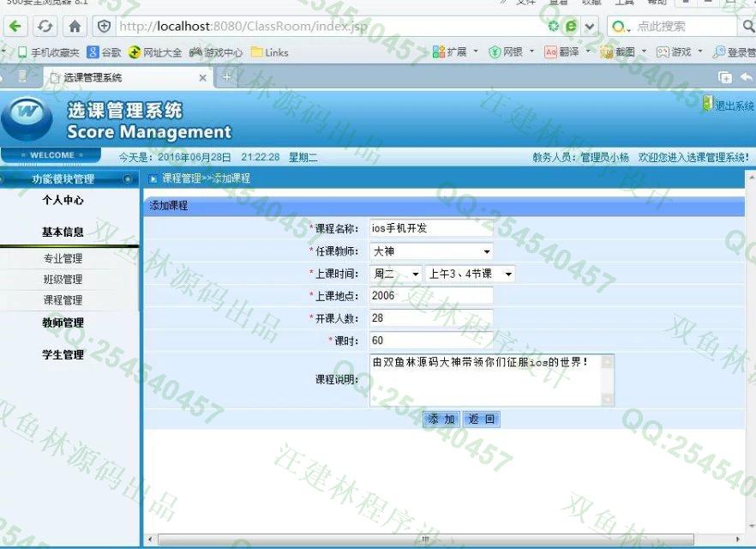
Task: Open a new browser tab with plus
Action: click(226, 77)
